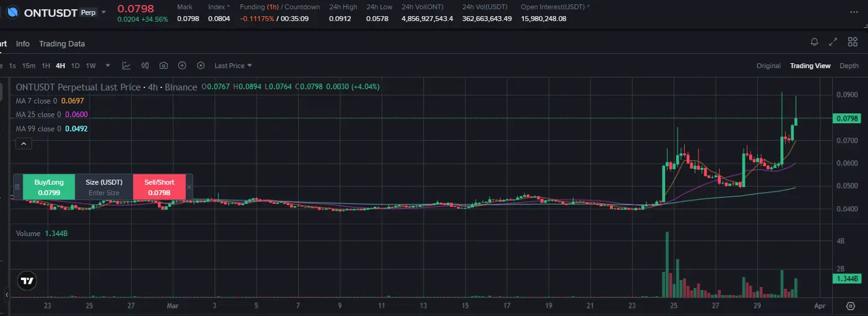Select the 1s interval
The image size is (868, 316).
coord(12,66)
